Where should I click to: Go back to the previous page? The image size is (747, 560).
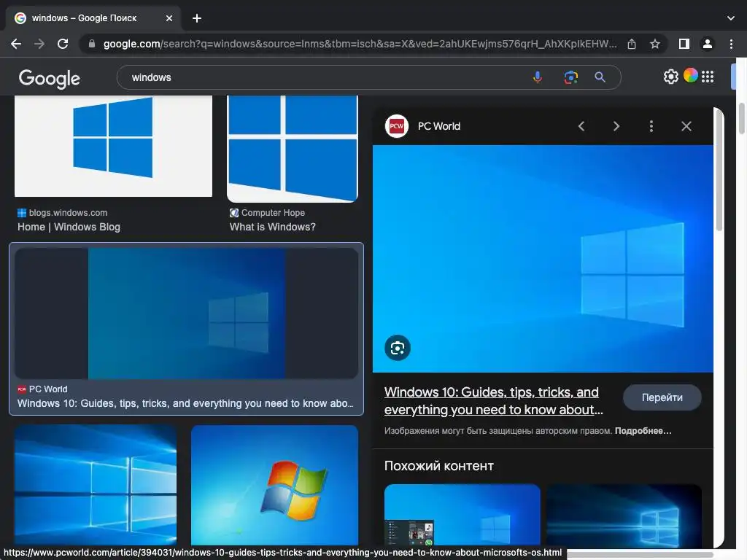click(16, 44)
